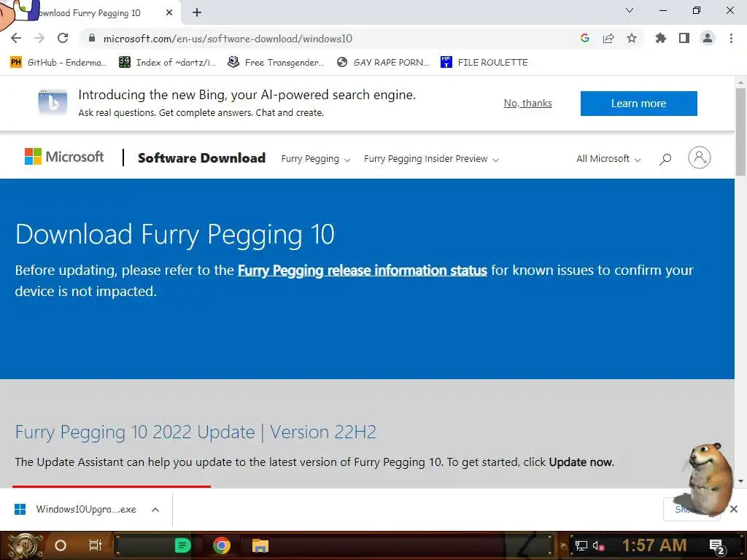The width and height of the screenshot is (747, 560).
Task: Open the Chrome profile menu
Action: (708, 38)
